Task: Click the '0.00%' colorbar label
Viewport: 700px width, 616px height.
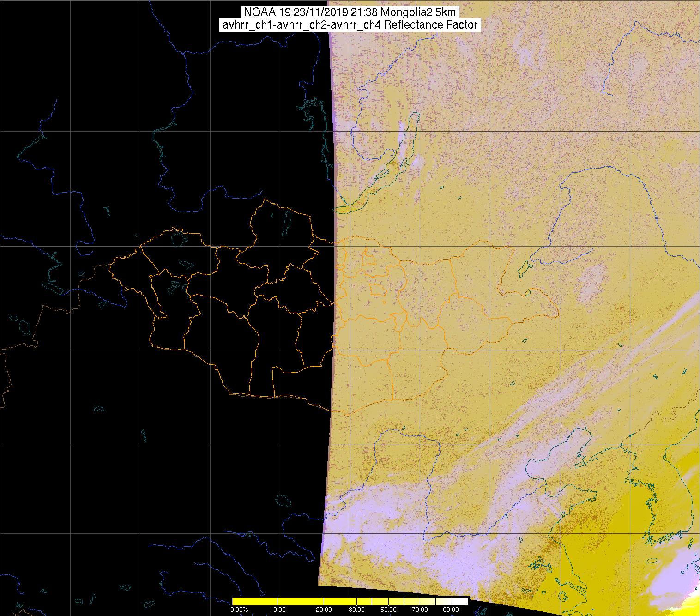Action: click(x=239, y=610)
